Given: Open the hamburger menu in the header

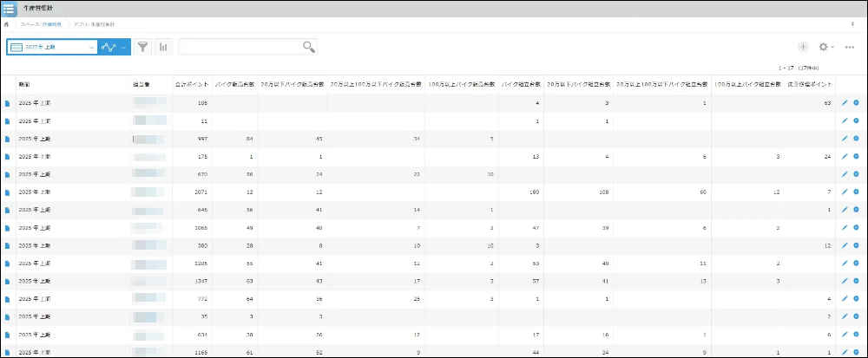Looking at the screenshot, I should pyautogui.click(x=9, y=9).
